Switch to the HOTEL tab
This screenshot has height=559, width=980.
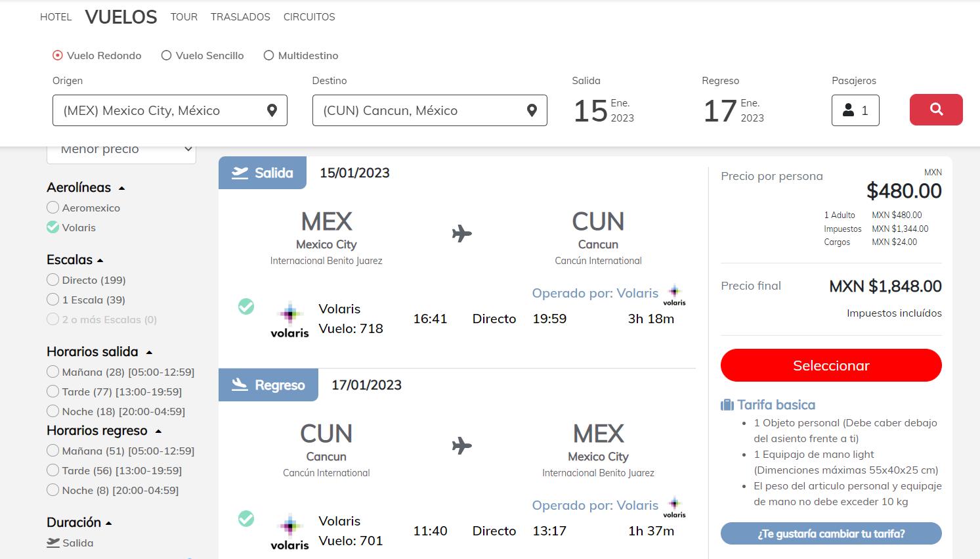56,17
